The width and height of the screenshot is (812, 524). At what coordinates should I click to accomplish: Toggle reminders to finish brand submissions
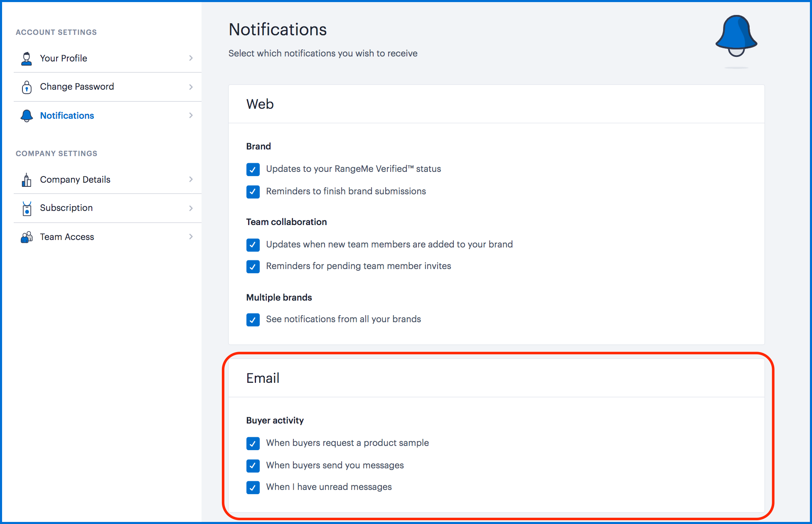click(x=253, y=192)
